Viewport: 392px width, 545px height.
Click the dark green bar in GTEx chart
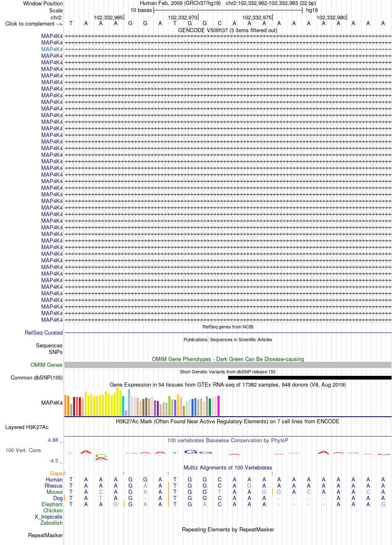[210, 407]
